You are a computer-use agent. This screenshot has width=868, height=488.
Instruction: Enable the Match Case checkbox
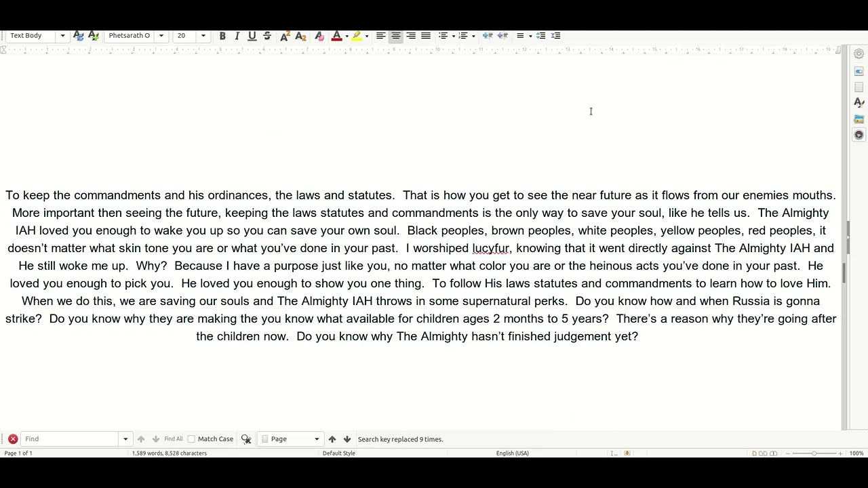tap(191, 439)
